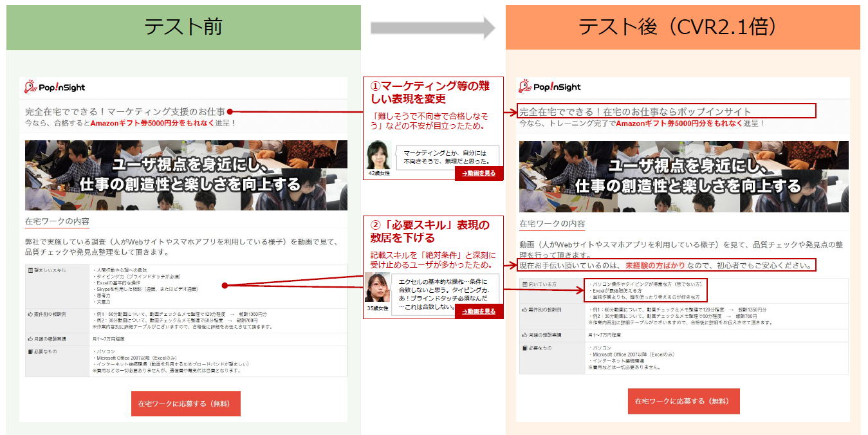Image resolution: width=868 pixels, height=435 pixels.
Task: Click the 望ましいスキル table icon
Action: click(30, 270)
